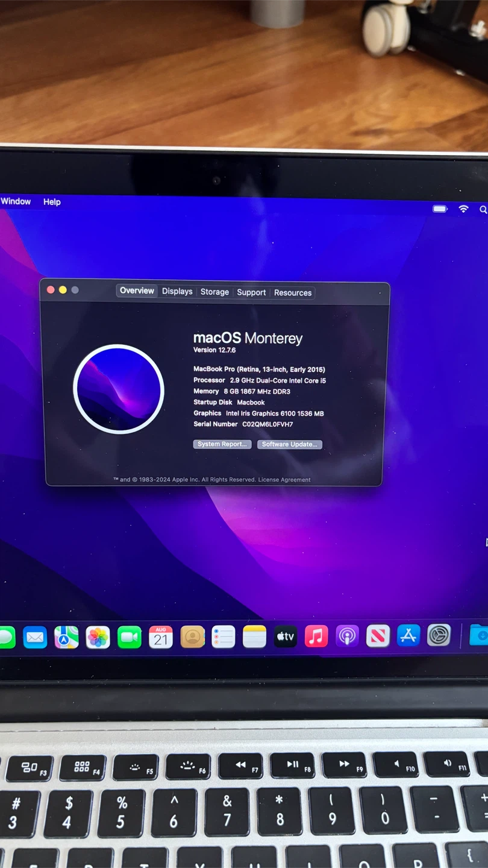Open the Podcasts app icon
This screenshot has height=868, width=488.
click(347, 636)
